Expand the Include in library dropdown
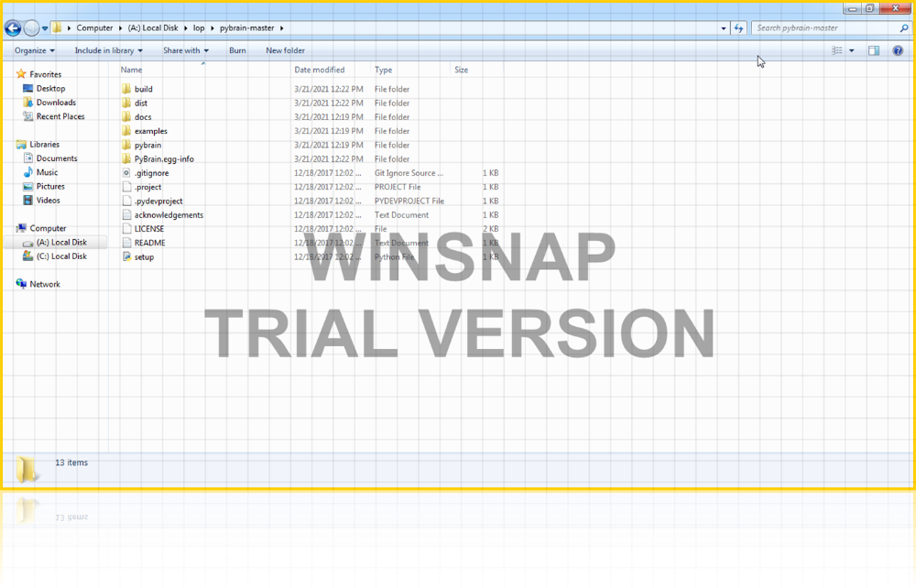916x588 pixels. click(x=108, y=51)
